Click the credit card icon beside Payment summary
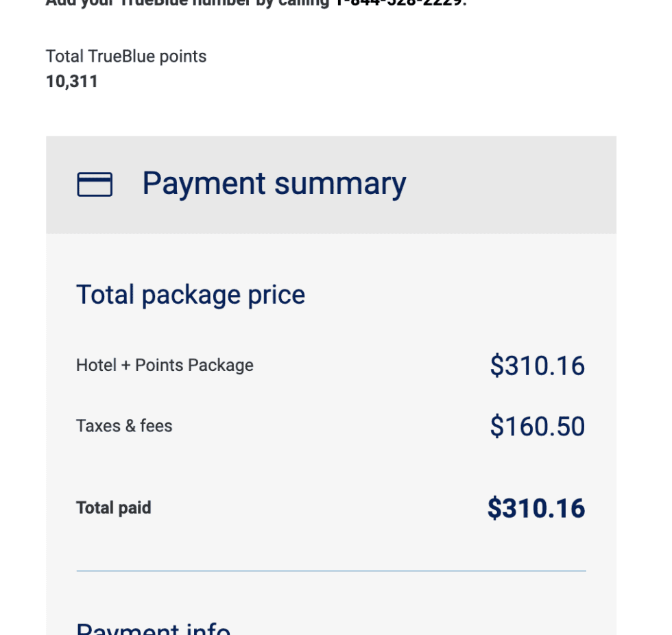 [x=95, y=184]
